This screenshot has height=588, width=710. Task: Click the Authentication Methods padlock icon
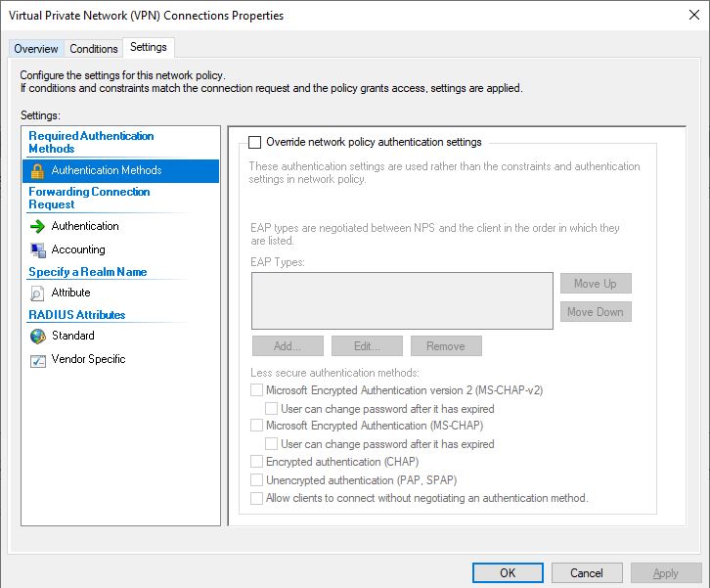click(38, 171)
